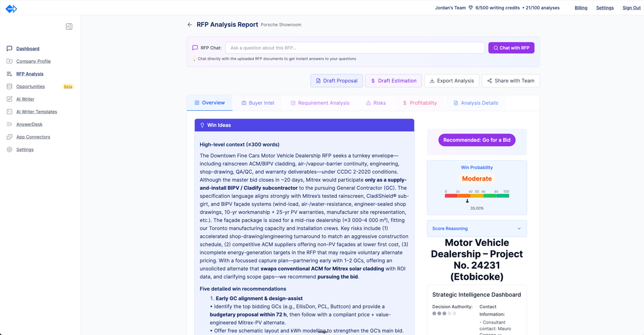Image resolution: width=644 pixels, height=335 pixels.
Task: Click the RFP Chat speech bubble icon
Action: (195, 48)
